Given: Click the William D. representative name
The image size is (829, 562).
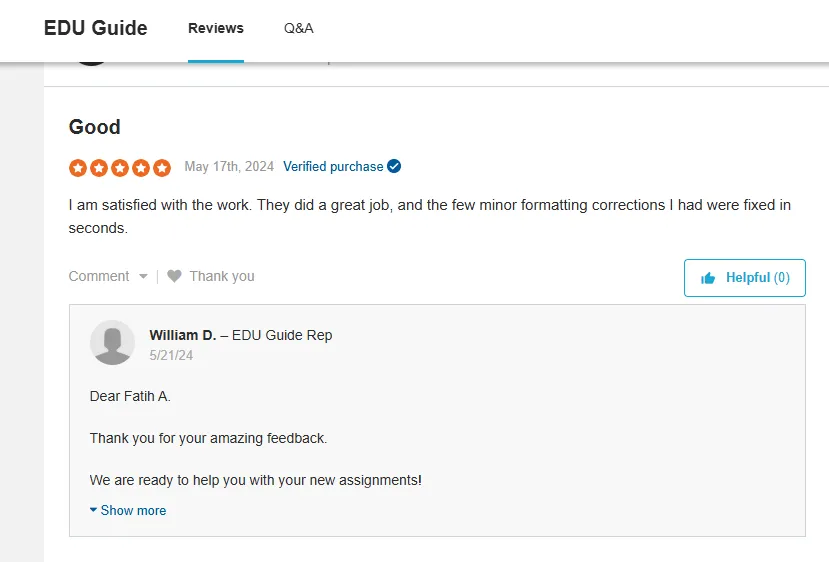Looking at the screenshot, I should pos(183,335).
